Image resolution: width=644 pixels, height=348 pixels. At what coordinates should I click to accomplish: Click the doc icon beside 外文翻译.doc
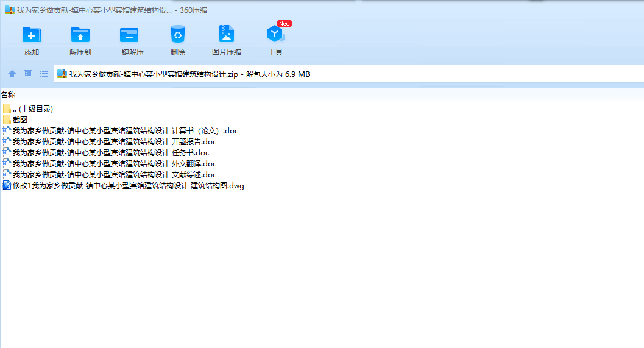[7, 164]
